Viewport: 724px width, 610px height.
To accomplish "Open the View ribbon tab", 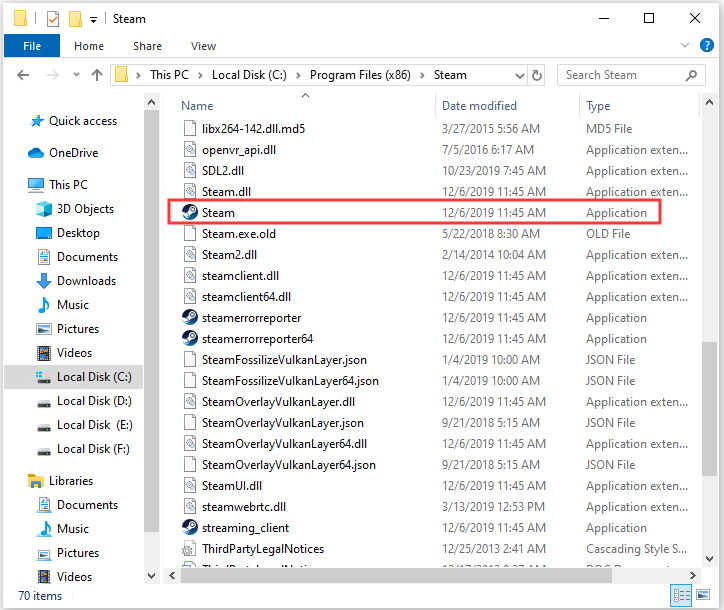I will [x=204, y=46].
